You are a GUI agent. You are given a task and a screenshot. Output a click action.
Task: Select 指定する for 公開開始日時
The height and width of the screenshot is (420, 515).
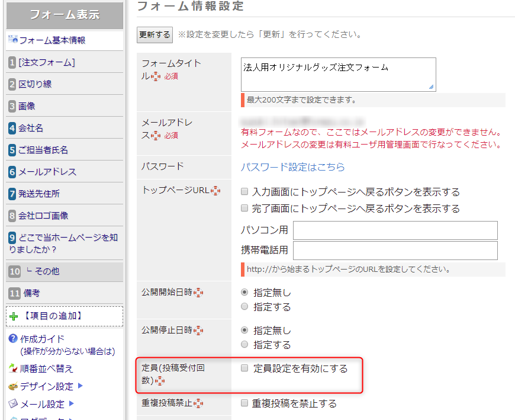tap(243, 306)
